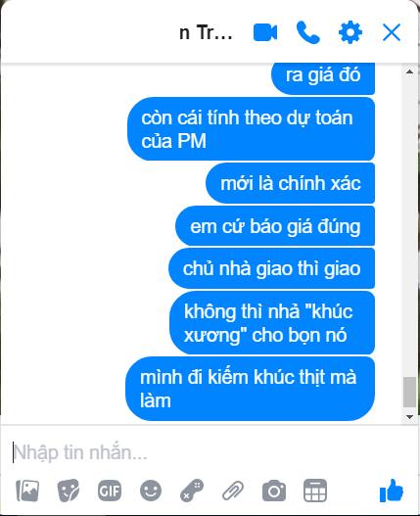Take a photo with camera icon
This screenshot has width=420, height=516.
point(274,491)
